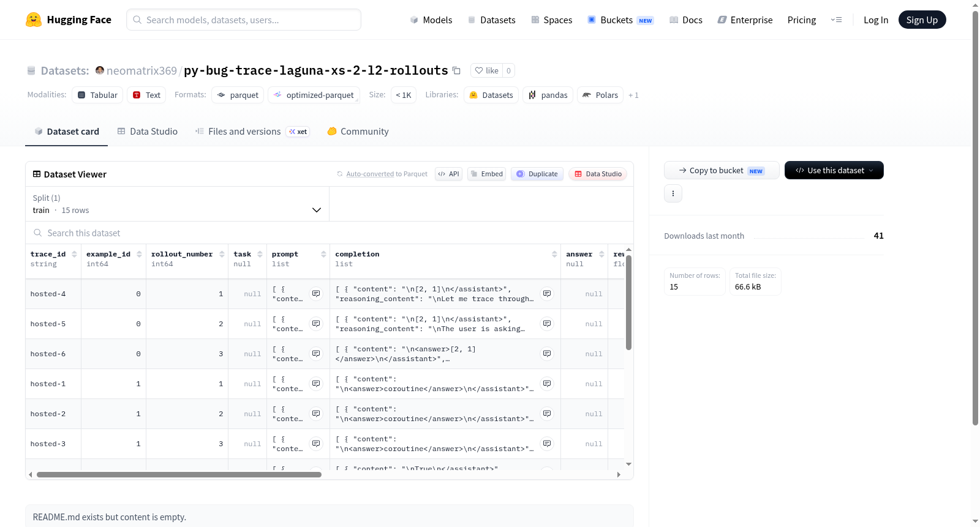Go to Models in the top navigation

pos(431,20)
